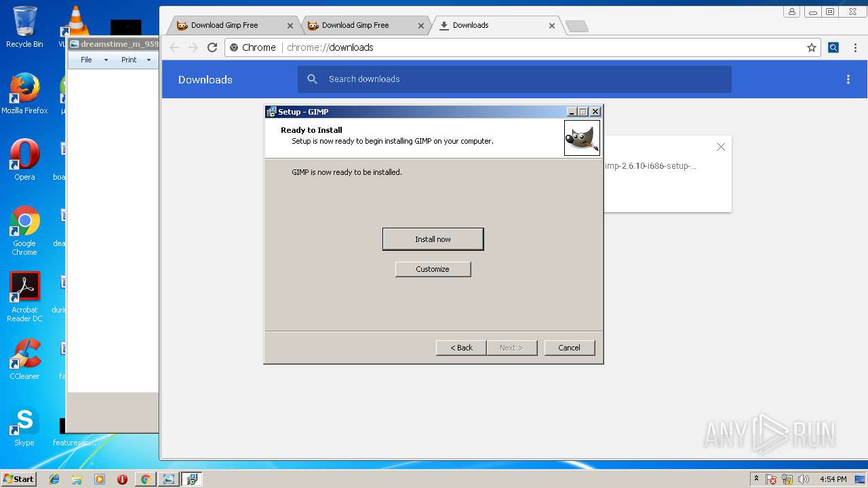Open the Mozilla Firefox desktop shortcut

tap(24, 94)
